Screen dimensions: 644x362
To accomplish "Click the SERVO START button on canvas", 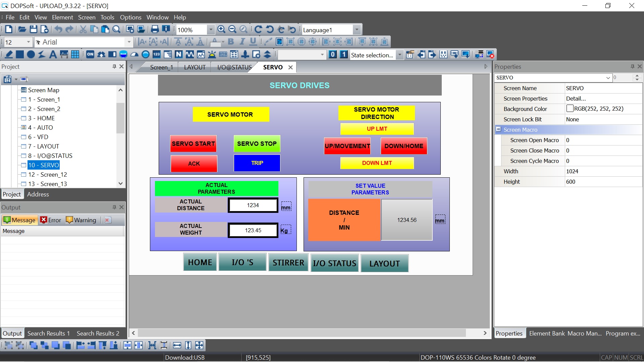I will [193, 143].
